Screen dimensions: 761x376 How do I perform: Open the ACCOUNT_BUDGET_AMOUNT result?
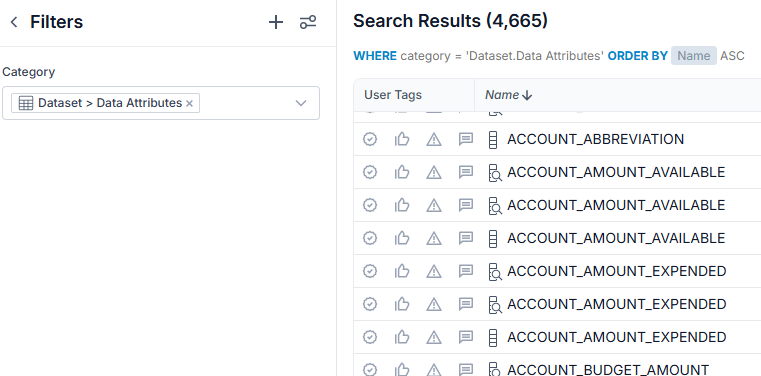pos(608,370)
